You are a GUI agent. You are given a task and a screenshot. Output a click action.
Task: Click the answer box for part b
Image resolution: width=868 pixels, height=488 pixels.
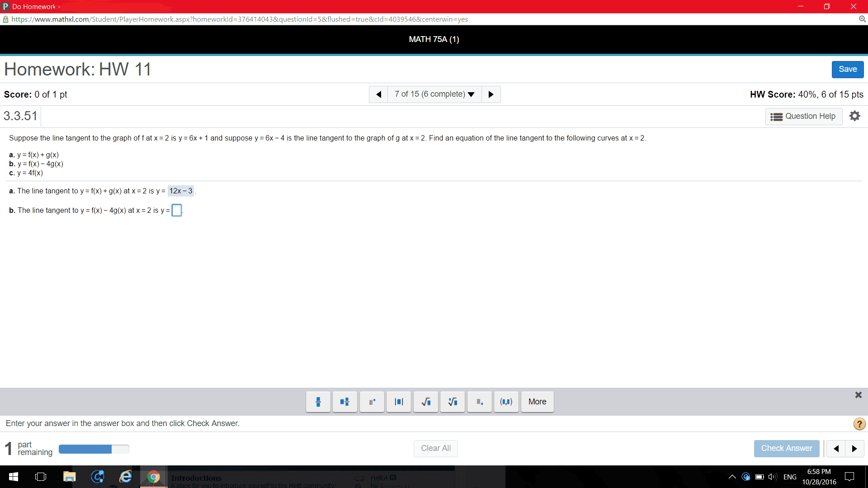(x=177, y=211)
